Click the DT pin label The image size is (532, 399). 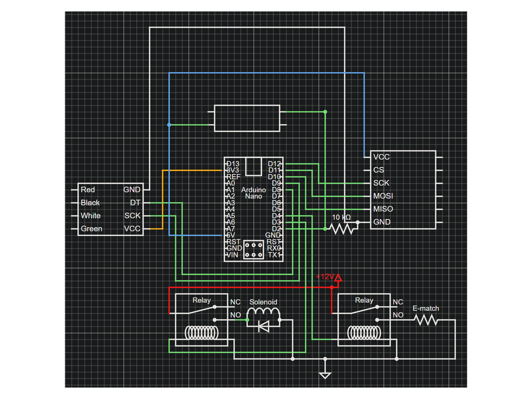pos(135,202)
